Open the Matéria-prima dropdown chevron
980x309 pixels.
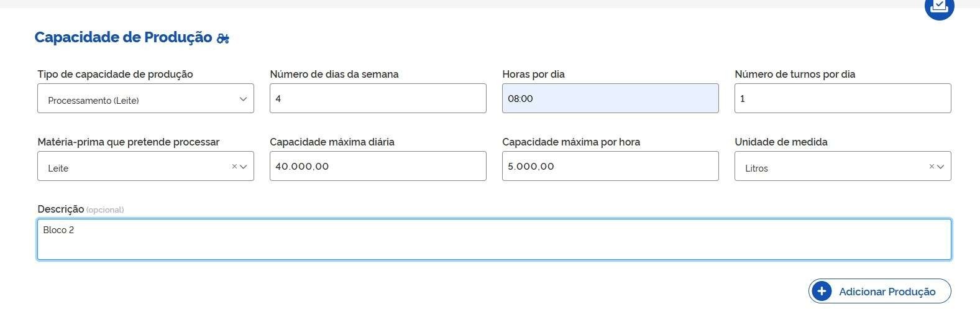244,167
